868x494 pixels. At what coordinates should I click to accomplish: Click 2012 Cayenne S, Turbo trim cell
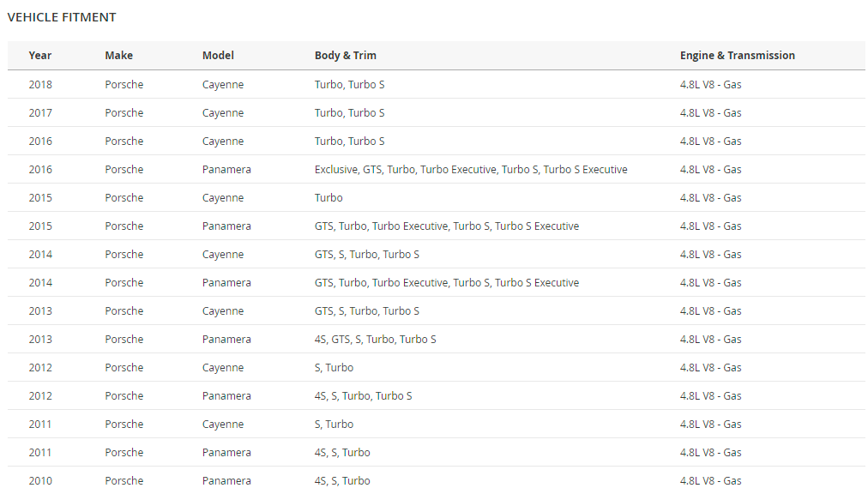tap(334, 368)
